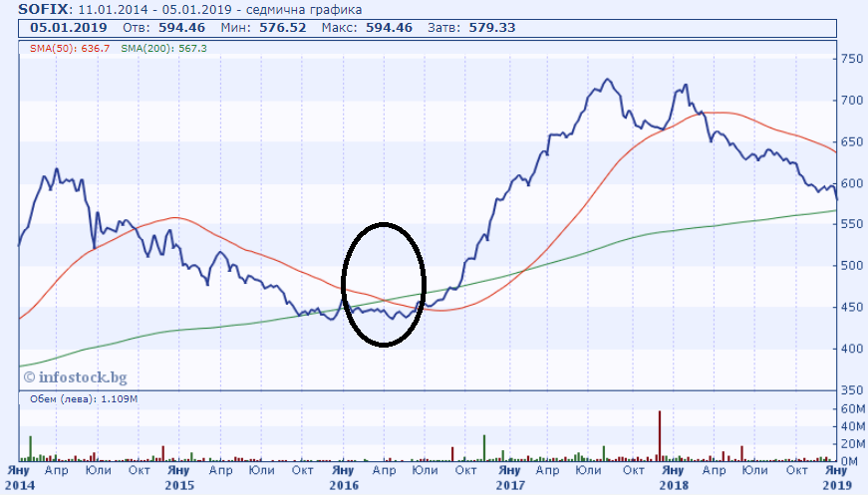Click the maximum value 594.46 after Макс
868x495 pixels.
[390, 28]
